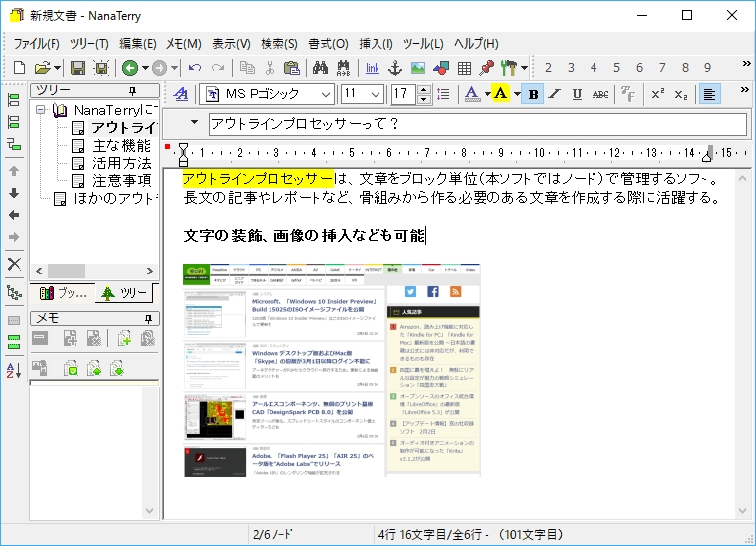756x546 pixels.
Task: Click toolbar number 9 button
Action: (707, 68)
